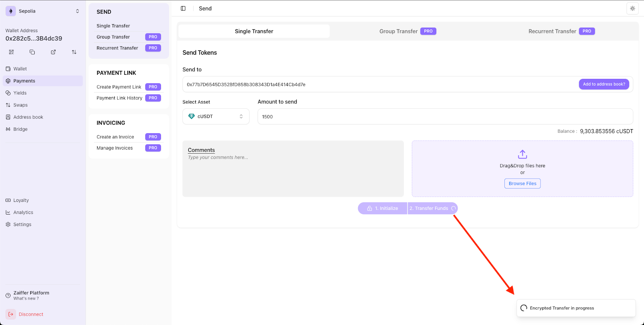644x325 pixels.
Task: Click PRO badge on Recurrent Transfer tab
Action: 587,31
